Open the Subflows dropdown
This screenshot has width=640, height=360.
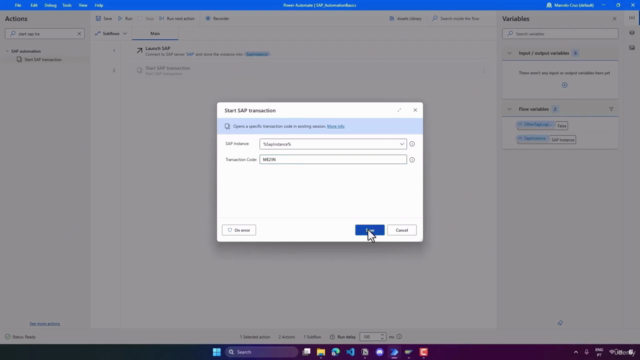111,33
